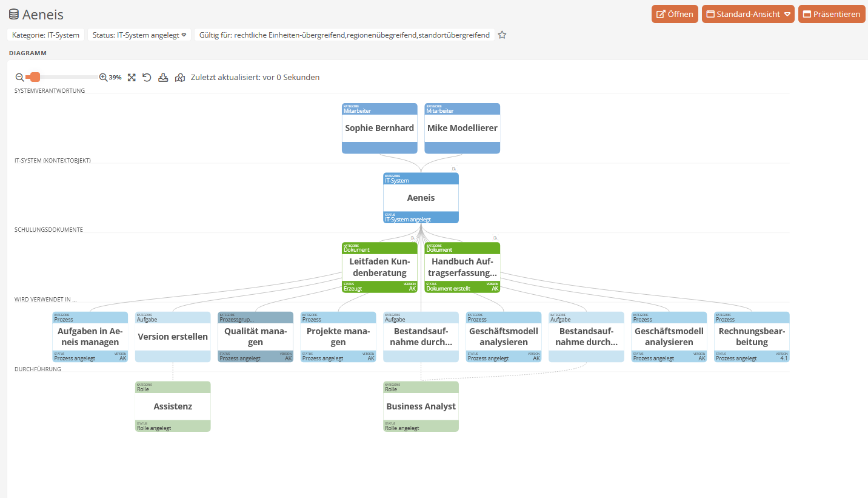Select the Aufgaben in Aeneis managen process
Image resolution: width=868 pixels, height=498 pixels.
pyautogui.click(x=90, y=337)
